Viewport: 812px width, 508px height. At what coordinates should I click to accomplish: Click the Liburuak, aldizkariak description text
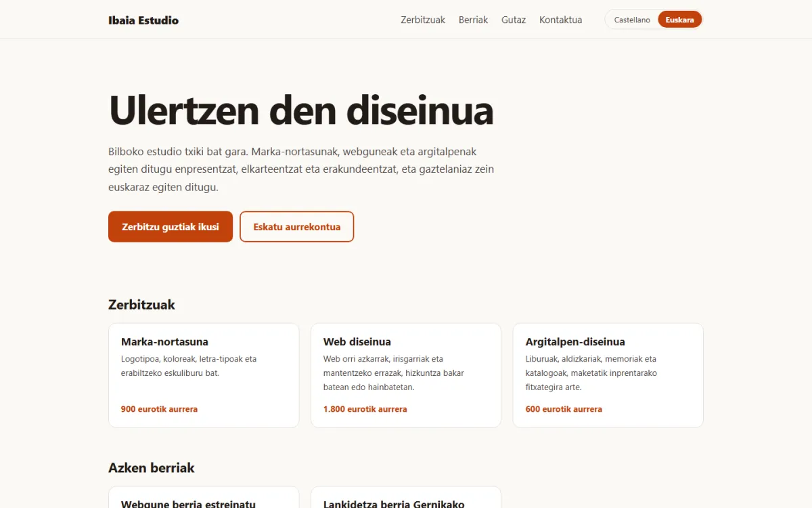(591, 373)
